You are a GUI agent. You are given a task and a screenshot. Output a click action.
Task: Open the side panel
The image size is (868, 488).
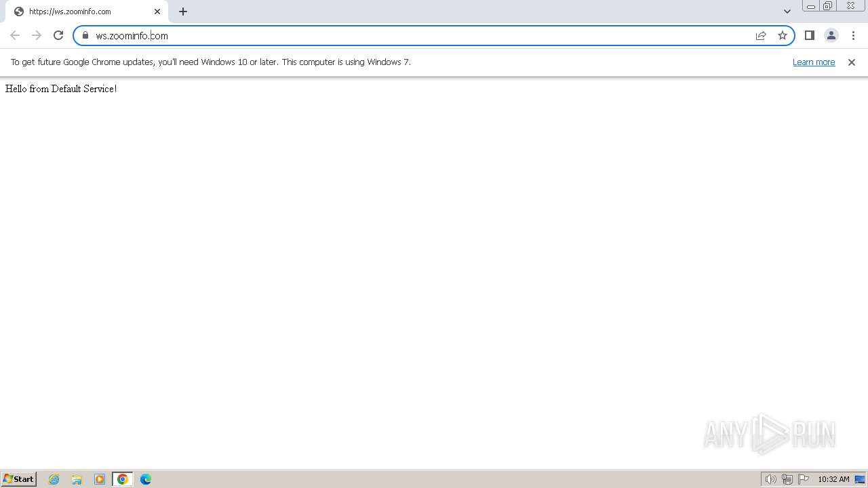point(809,35)
